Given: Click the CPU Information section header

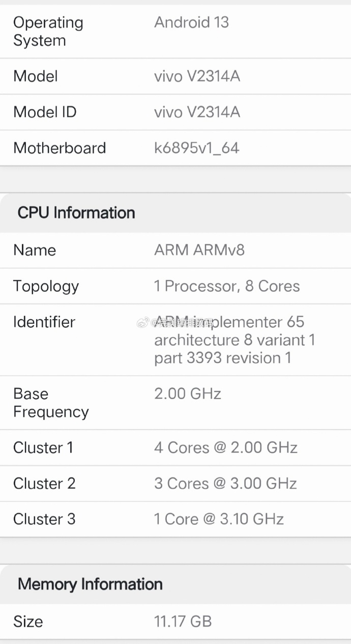Looking at the screenshot, I should [x=76, y=213].
